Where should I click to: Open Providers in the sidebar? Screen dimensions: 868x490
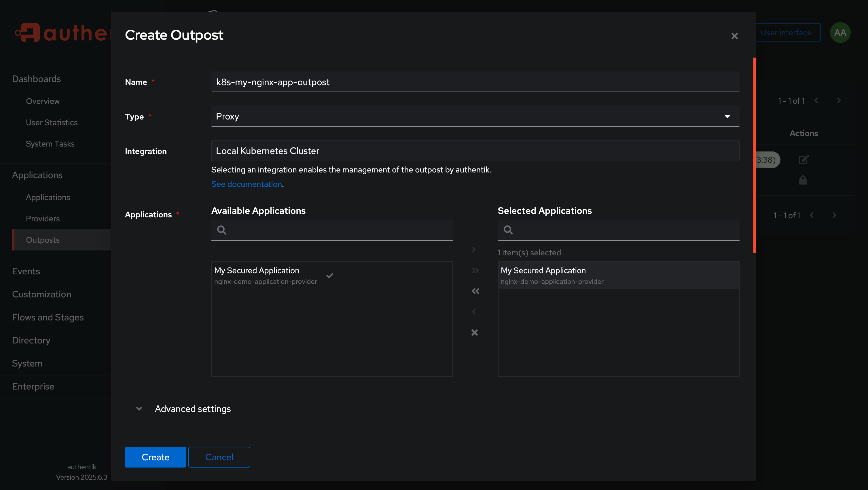tap(43, 219)
